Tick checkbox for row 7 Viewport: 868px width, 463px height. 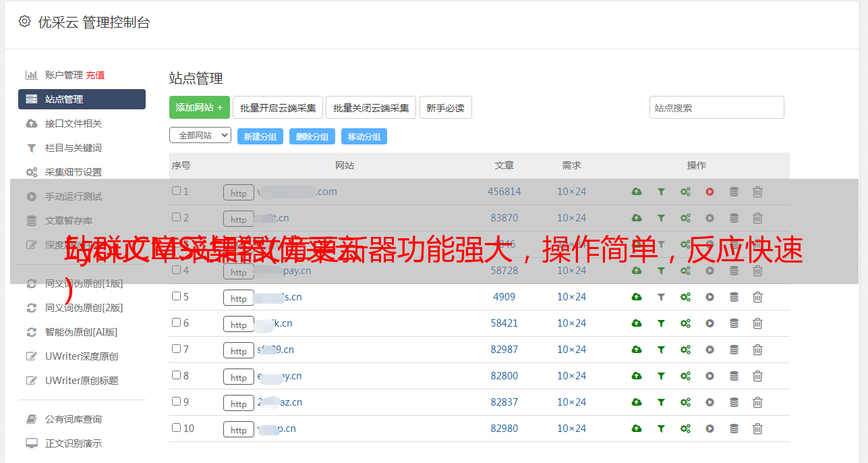click(x=176, y=349)
